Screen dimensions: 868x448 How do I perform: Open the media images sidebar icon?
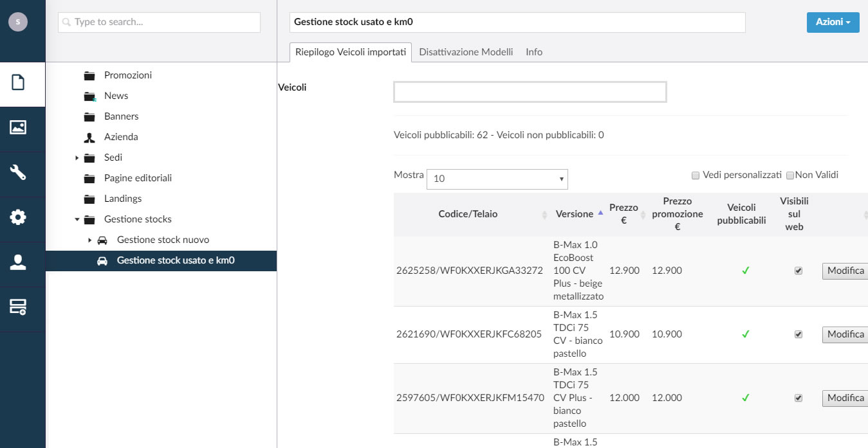click(x=18, y=127)
